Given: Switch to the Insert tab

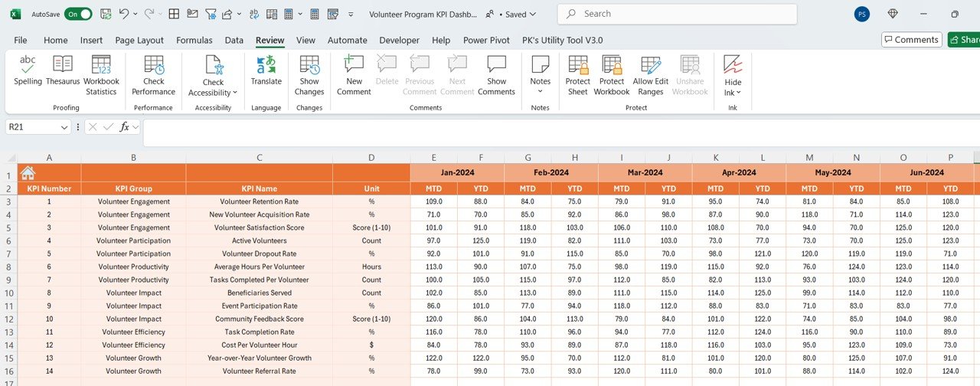Looking at the screenshot, I should point(91,40).
